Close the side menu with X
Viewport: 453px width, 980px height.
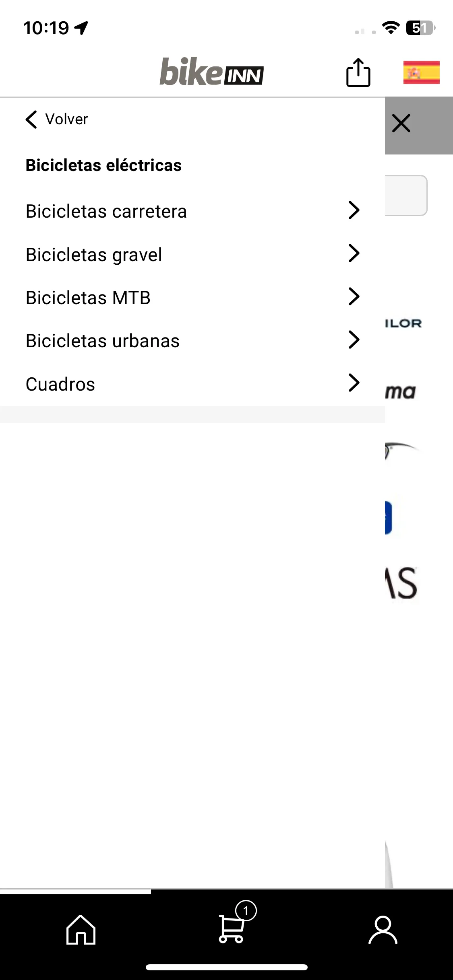click(401, 123)
